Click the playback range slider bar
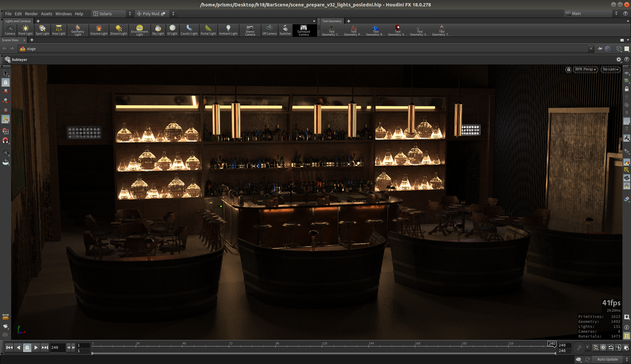 pyautogui.click(x=324, y=353)
